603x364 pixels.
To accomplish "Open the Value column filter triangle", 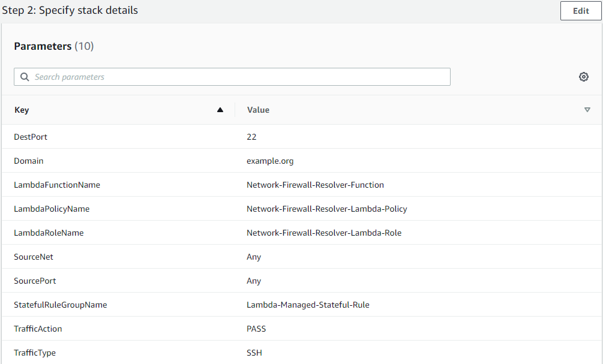I will pos(587,110).
